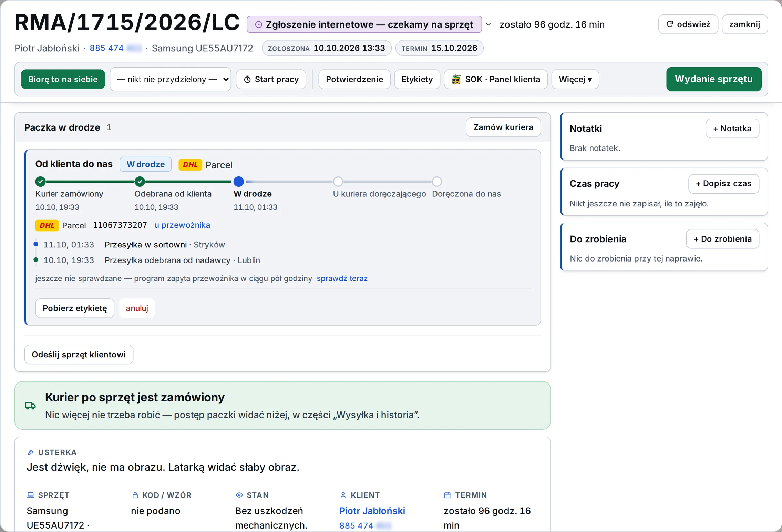Click the wrench icon next to USTERKA
The image size is (782, 532).
(30, 452)
